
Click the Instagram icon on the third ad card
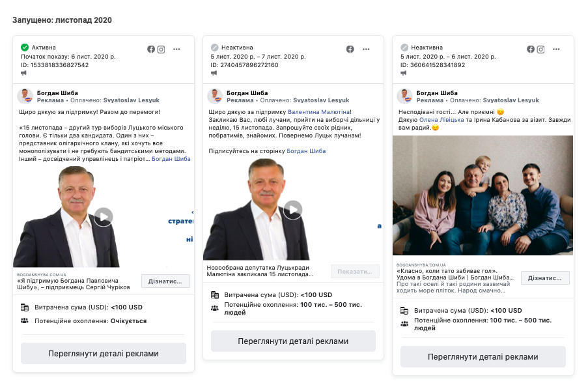540,49
